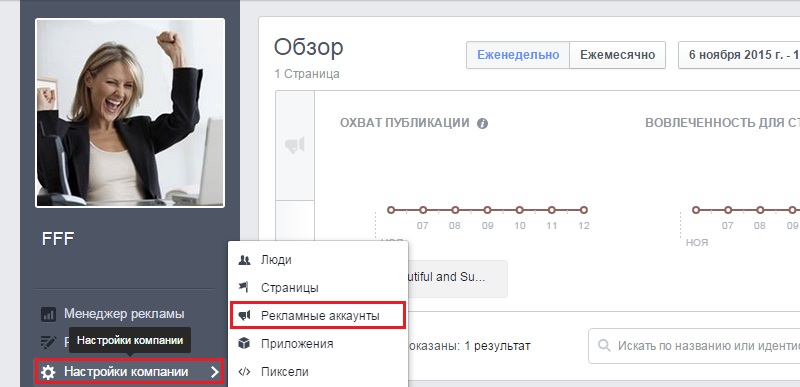This screenshot has width=800, height=387.
Task: Open Настройки компании in the sidebar
Action: [130, 372]
